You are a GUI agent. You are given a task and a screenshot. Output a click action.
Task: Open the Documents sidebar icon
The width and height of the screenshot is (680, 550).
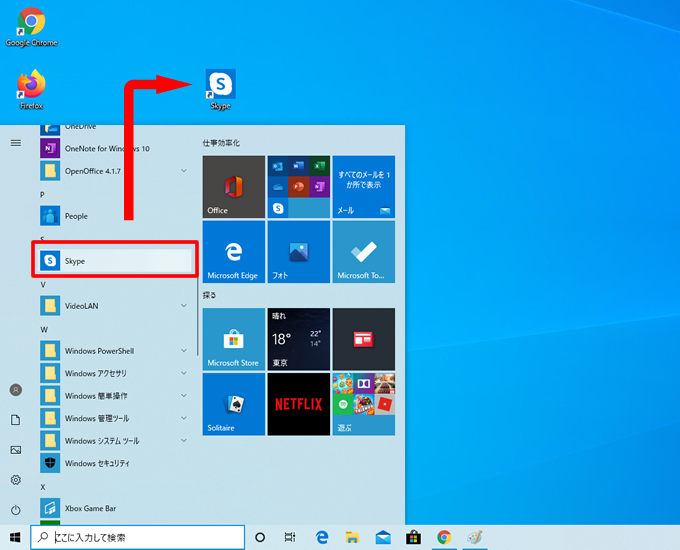click(x=16, y=420)
